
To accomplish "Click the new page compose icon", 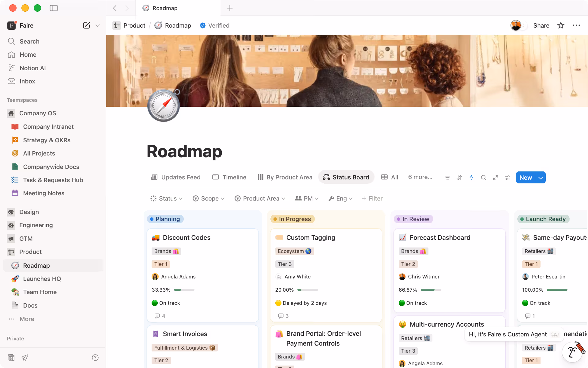I will click(x=86, y=25).
